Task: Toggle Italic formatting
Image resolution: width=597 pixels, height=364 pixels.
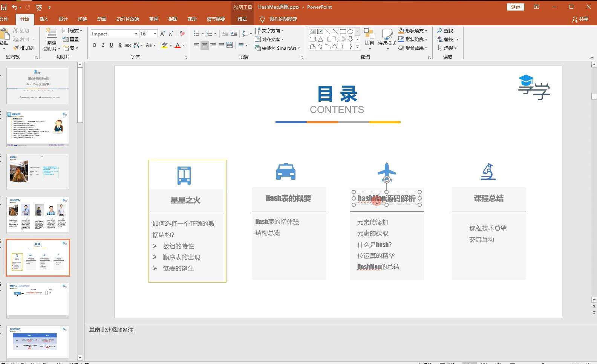Action: [103, 45]
